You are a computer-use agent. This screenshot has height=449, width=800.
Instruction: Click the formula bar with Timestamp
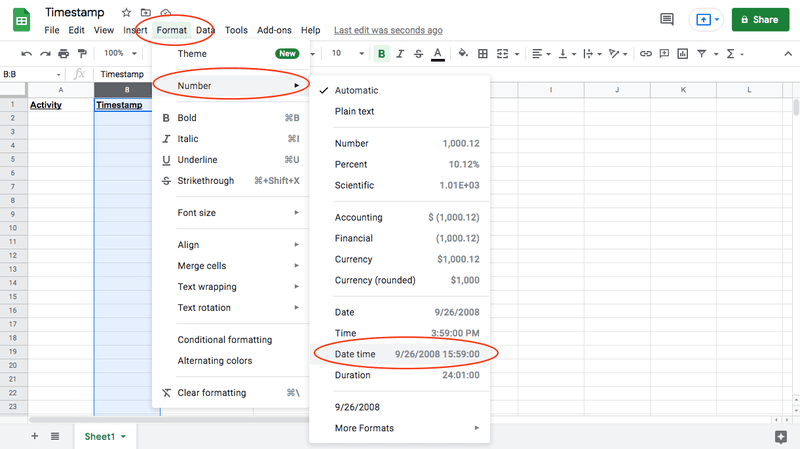tap(123, 74)
